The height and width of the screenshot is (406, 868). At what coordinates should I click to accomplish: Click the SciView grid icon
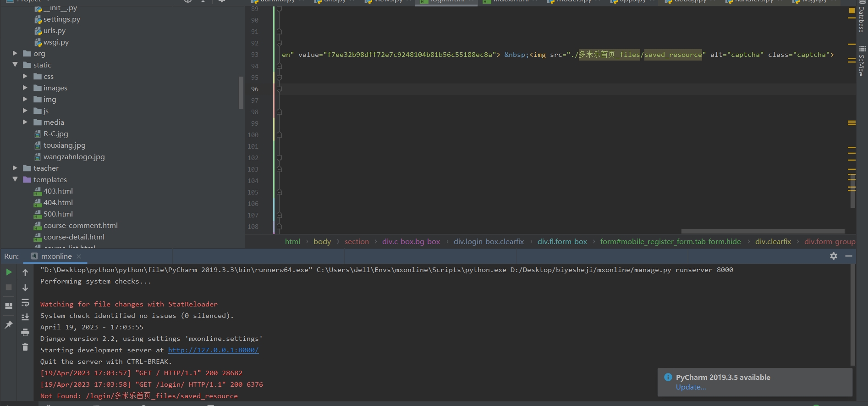(x=862, y=49)
